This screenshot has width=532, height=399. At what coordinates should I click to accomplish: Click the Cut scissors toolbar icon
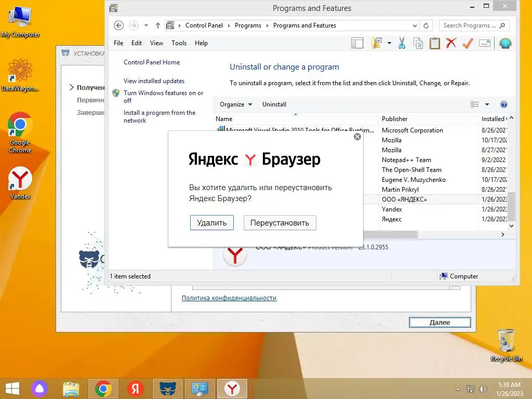click(x=402, y=43)
